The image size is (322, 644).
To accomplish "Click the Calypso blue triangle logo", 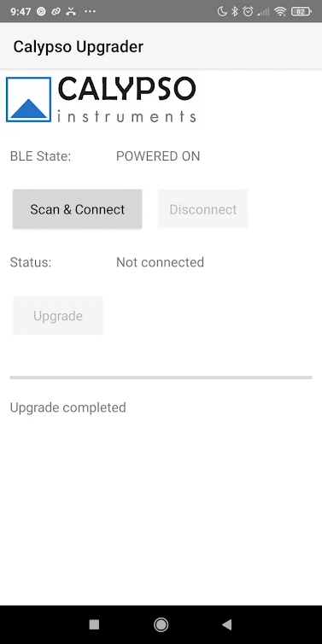I will [28, 99].
